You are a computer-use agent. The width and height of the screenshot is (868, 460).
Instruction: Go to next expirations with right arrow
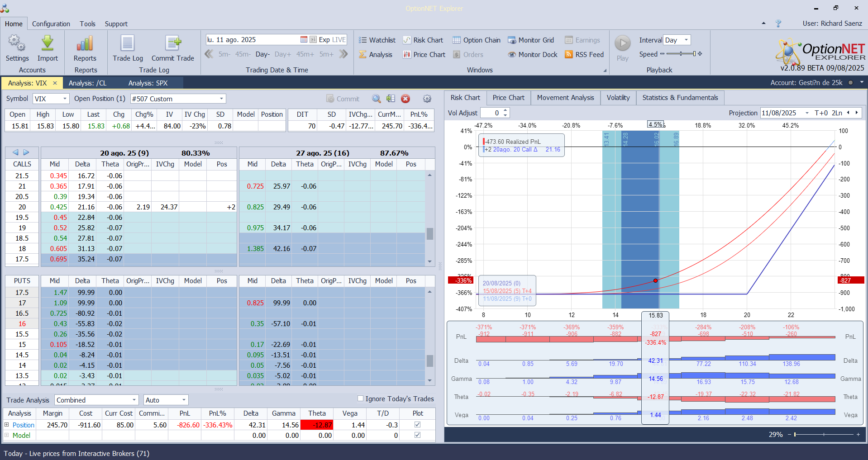tap(26, 152)
